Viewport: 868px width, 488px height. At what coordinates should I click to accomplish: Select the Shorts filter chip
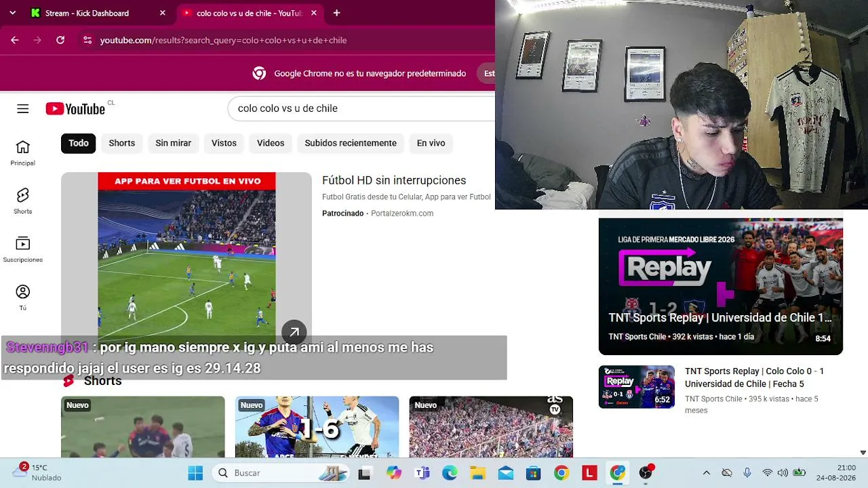122,143
